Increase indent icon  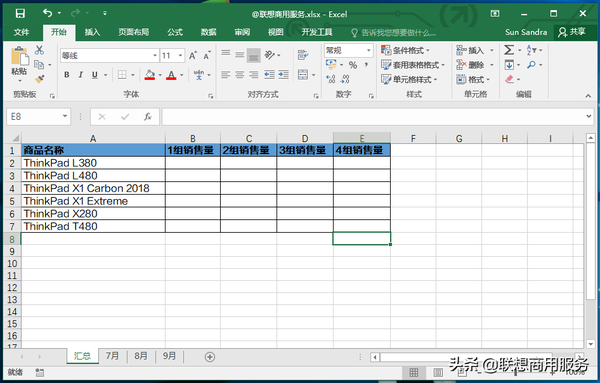pyautogui.click(x=284, y=75)
